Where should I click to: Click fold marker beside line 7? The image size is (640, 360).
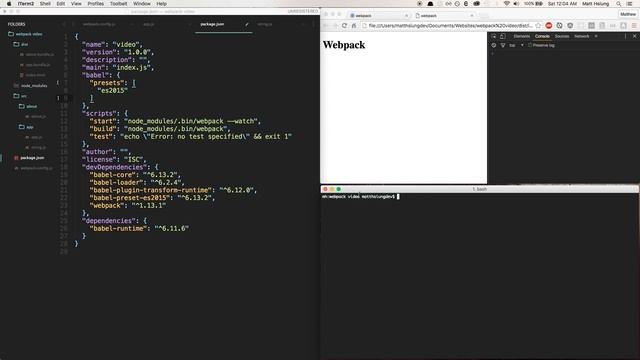[58, 83]
